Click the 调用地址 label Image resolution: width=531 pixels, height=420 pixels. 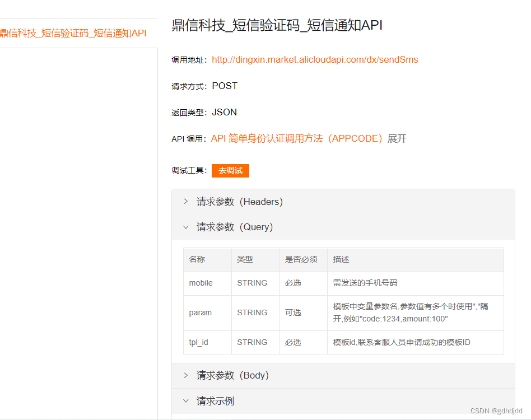tap(189, 60)
